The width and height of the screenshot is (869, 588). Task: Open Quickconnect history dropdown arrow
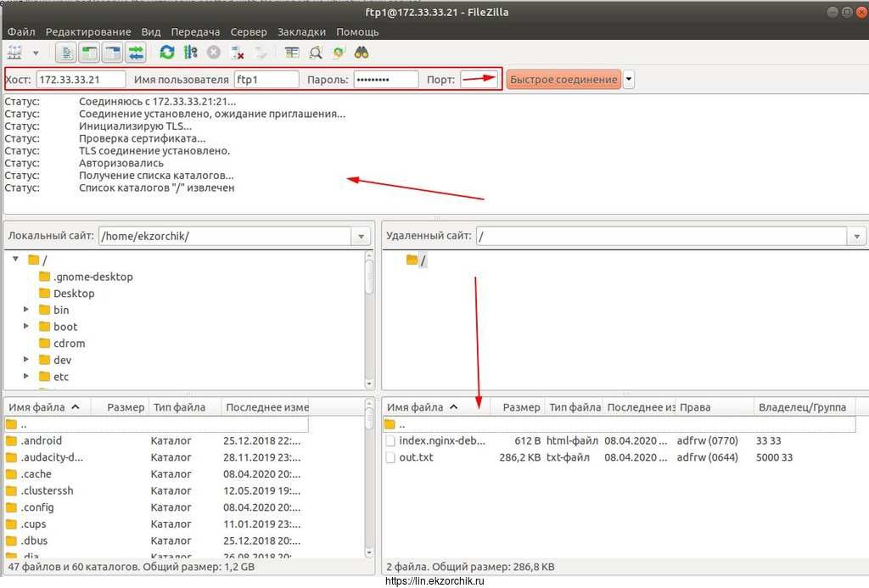(x=629, y=80)
